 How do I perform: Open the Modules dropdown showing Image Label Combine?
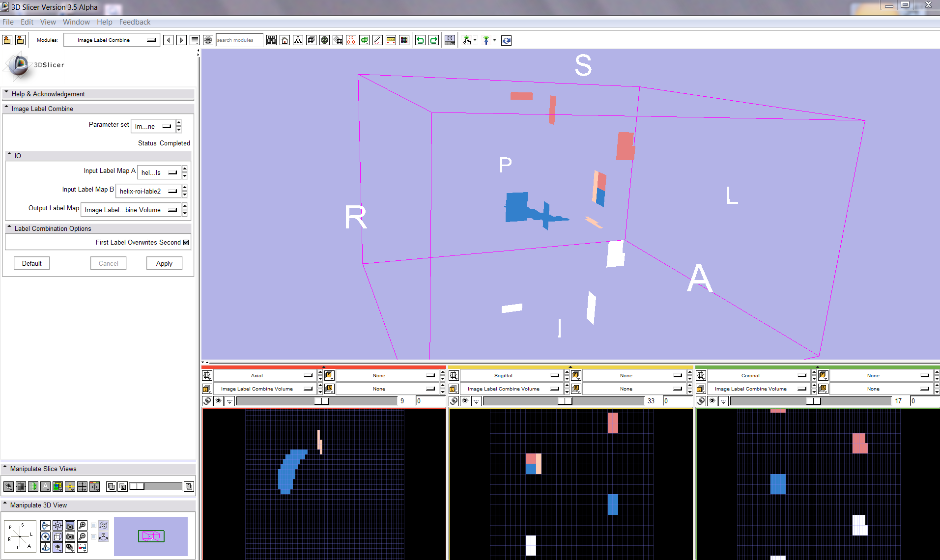click(x=112, y=40)
